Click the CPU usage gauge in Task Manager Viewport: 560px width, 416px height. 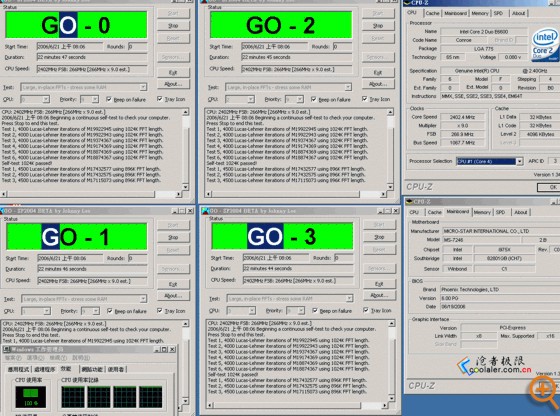click(31, 397)
